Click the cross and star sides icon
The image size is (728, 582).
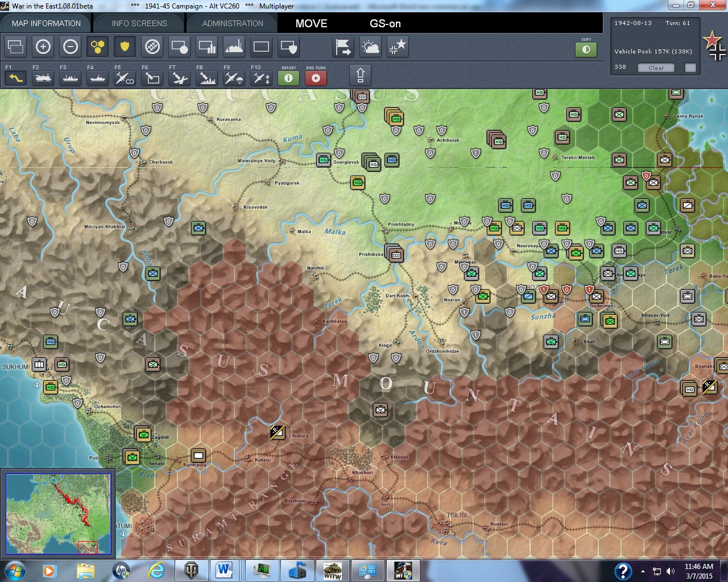[x=398, y=47]
